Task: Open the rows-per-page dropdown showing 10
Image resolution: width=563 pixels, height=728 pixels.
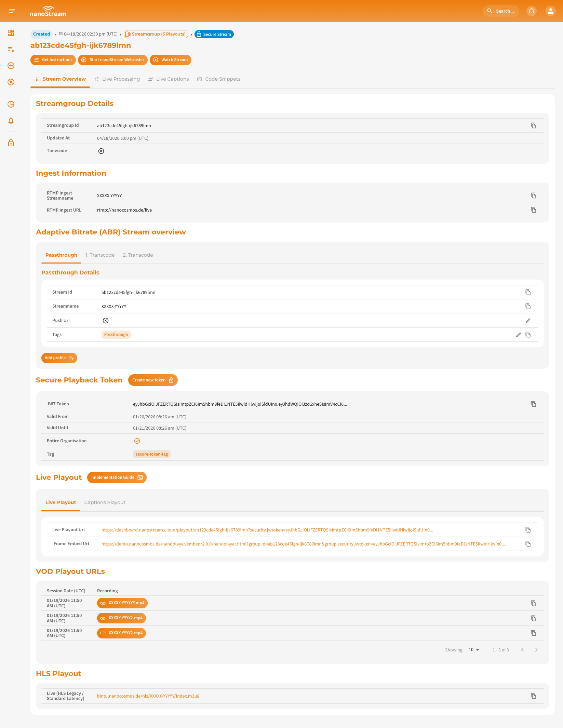Action: [x=473, y=650]
